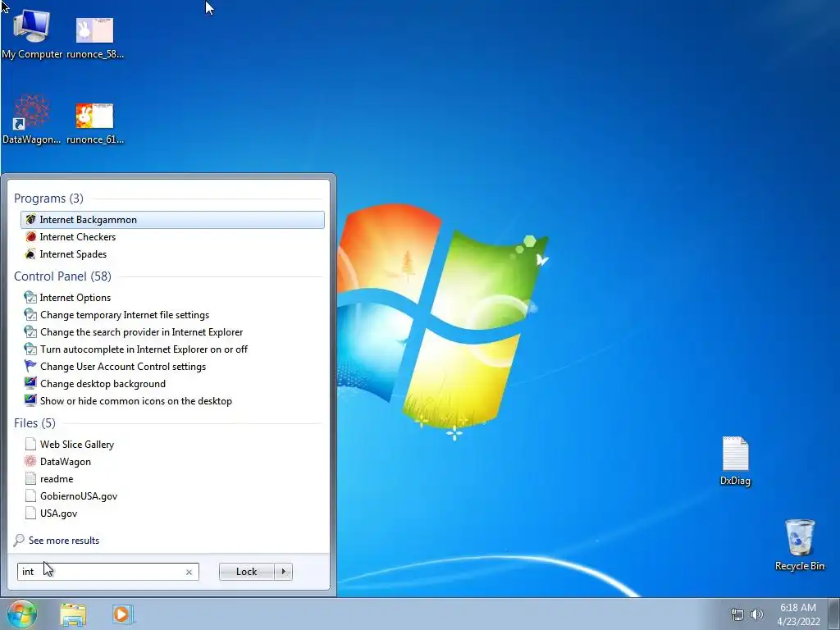Click See more results link
The image size is (840, 630).
pos(64,541)
